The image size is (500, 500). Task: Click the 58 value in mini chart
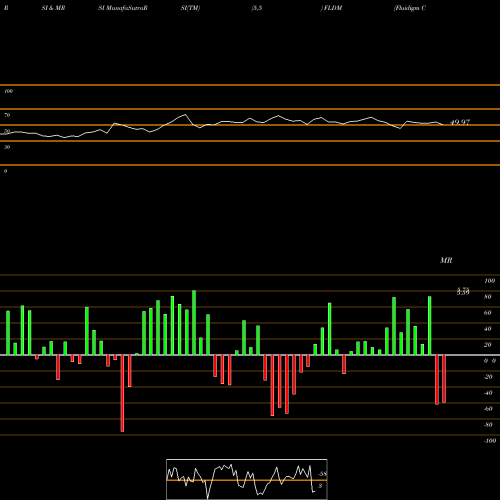click(x=323, y=474)
